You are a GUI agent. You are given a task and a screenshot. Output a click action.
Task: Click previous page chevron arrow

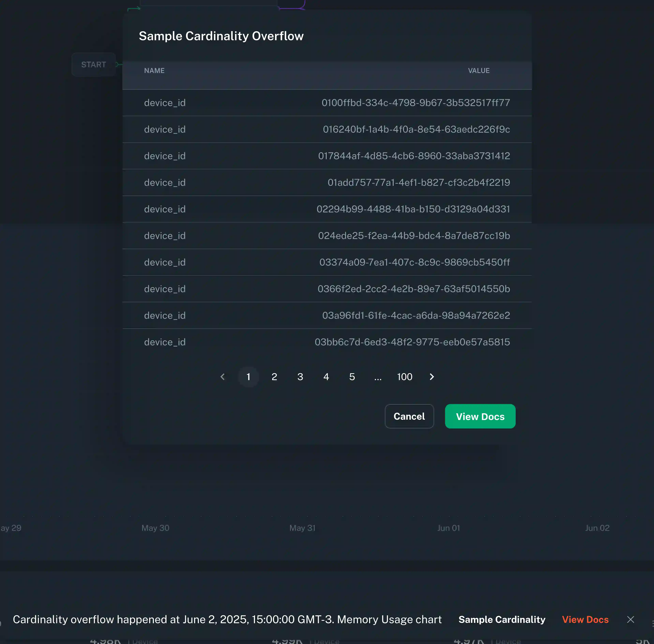[x=223, y=377]
